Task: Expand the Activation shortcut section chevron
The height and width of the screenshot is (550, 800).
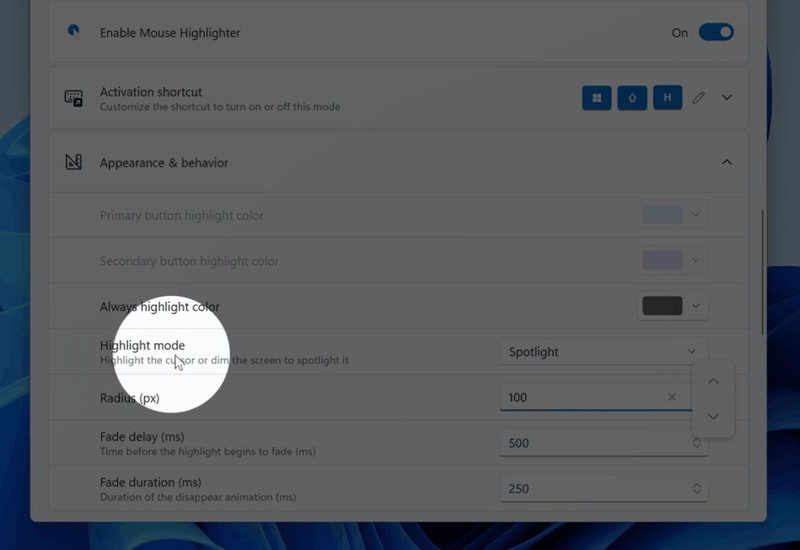Action: coord(727,97)
